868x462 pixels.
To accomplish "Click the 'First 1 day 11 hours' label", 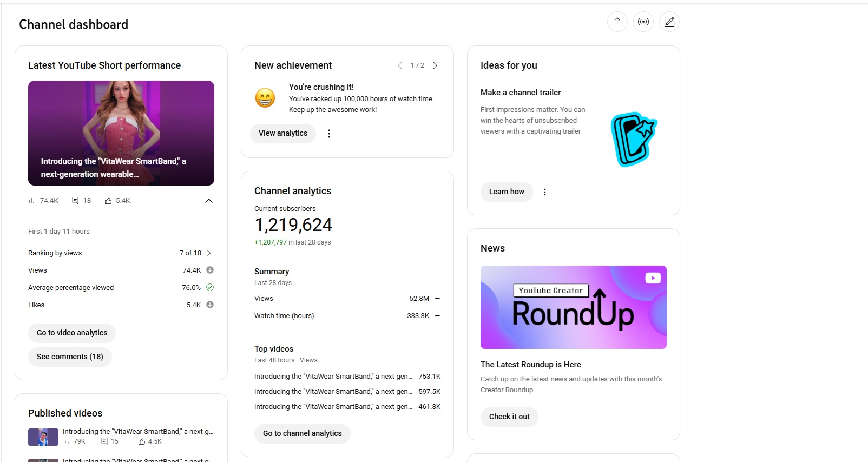I will [x=59, y=232].
